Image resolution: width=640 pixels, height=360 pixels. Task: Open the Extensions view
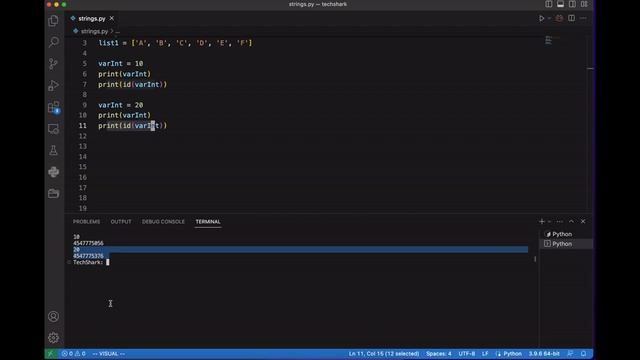click(53, 107)
